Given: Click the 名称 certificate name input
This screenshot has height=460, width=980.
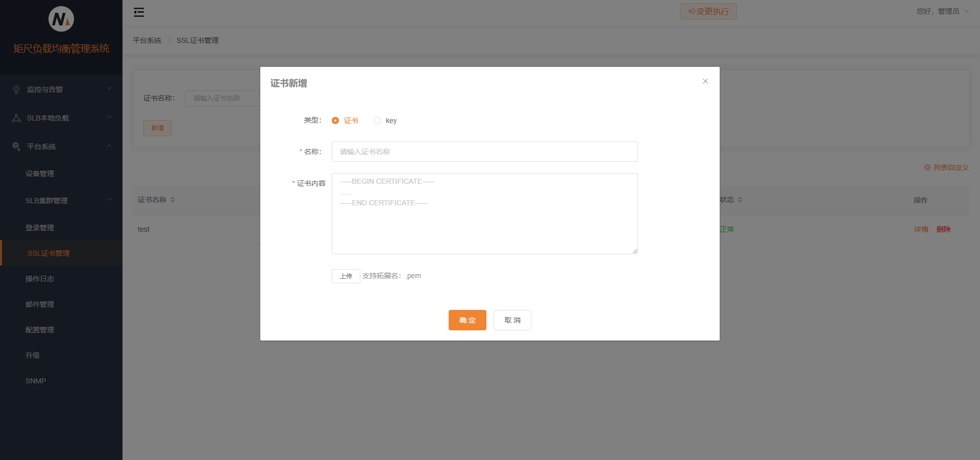Looking at the screenshot, I should (x=484, y=152).
